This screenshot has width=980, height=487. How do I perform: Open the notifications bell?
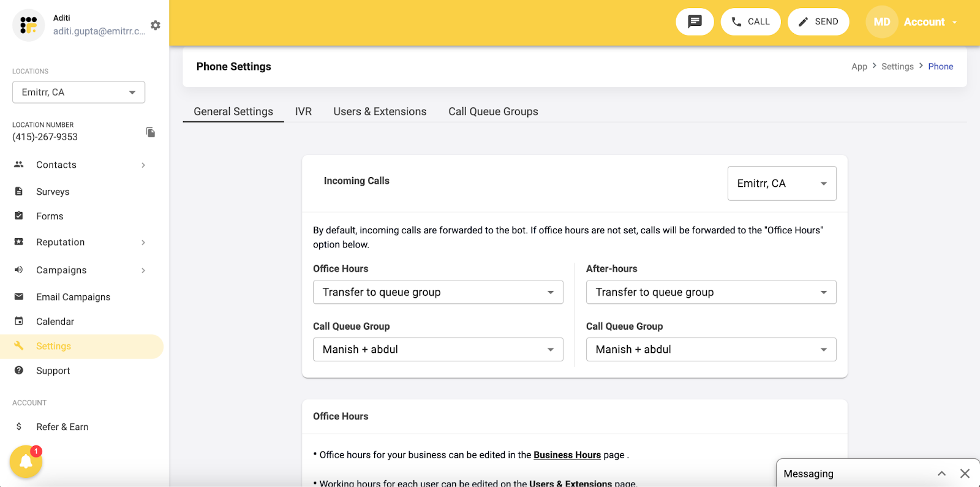[26, 461]
